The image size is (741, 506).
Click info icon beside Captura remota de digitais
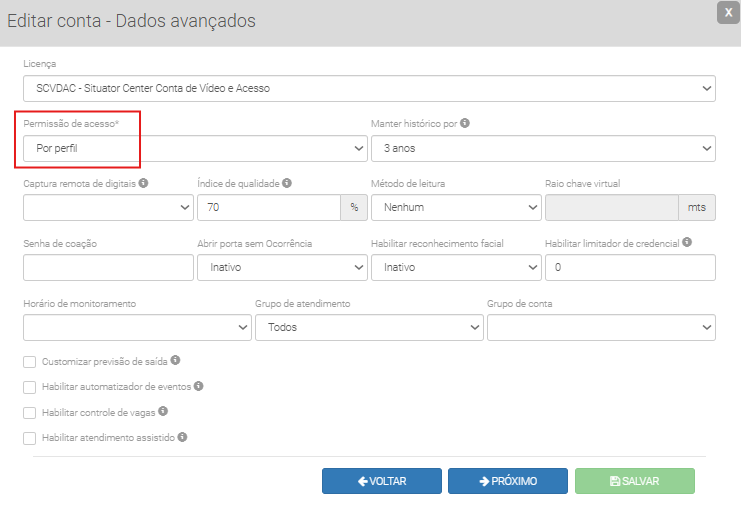144,184
